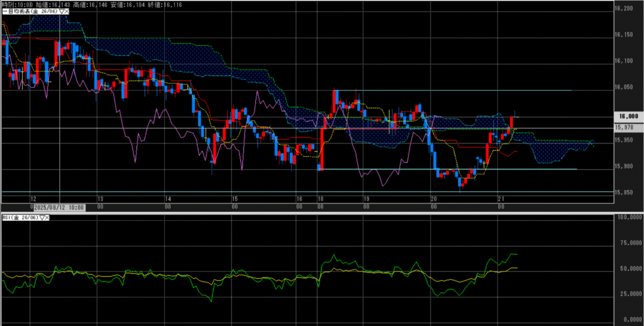Open the 一目均衡表 indicator dropdown triangle
The image size is (644, 326).
(60, 12)
